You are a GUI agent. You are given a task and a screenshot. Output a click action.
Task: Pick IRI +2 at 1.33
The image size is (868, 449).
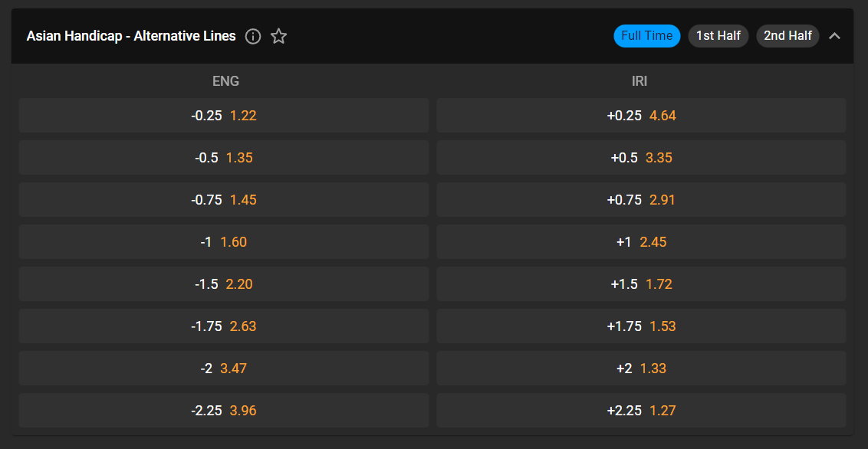641,369
